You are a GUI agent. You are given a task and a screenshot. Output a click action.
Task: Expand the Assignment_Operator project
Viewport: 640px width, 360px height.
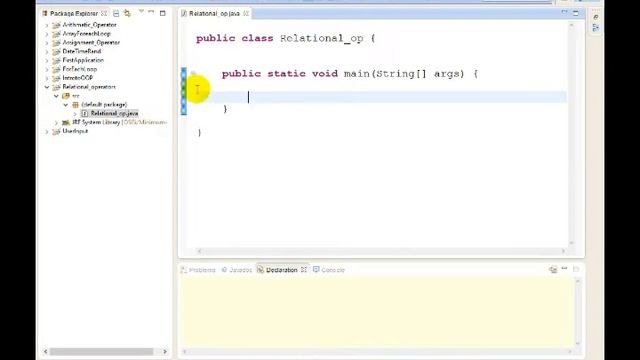pyautogui.click(x=47, y=43)
